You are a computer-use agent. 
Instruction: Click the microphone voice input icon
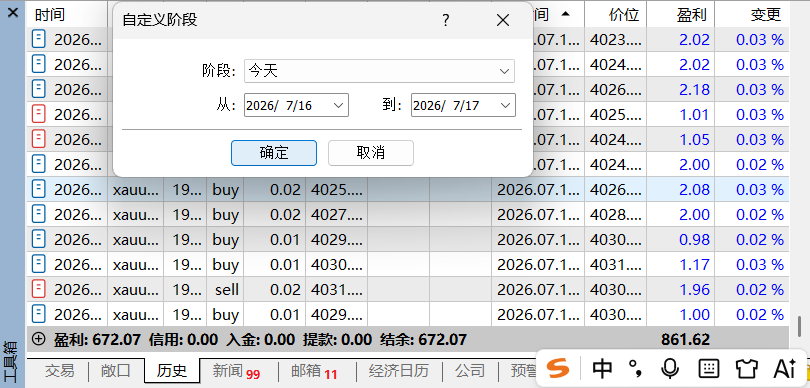[670, 368]
